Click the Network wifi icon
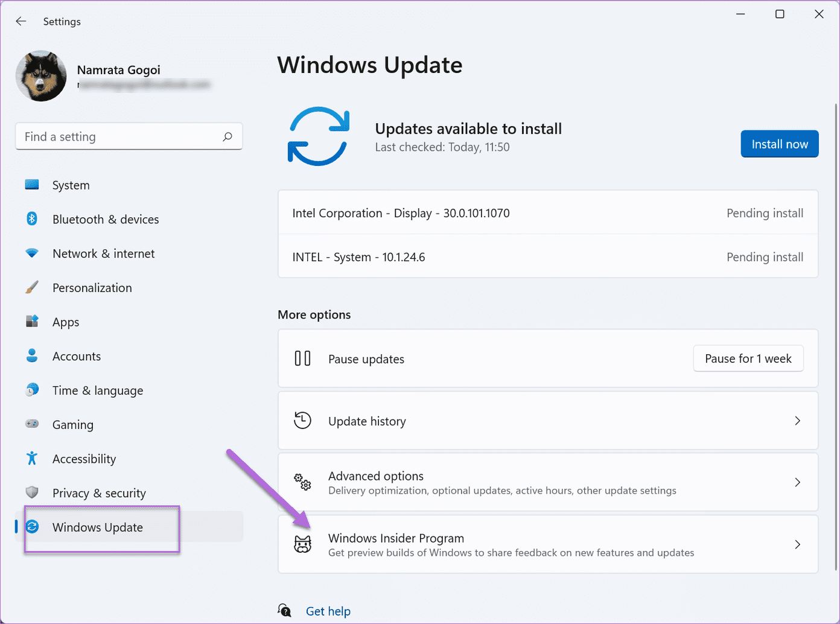The height and width of the screenshot is (624, 840). pos(32,253)
